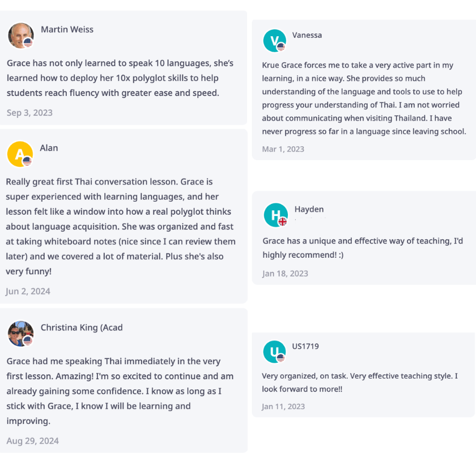Image resolution: width=476 pixels, height=476 pixels.
Task: Open the US1719 username
Action: click(x=305, y=346)
